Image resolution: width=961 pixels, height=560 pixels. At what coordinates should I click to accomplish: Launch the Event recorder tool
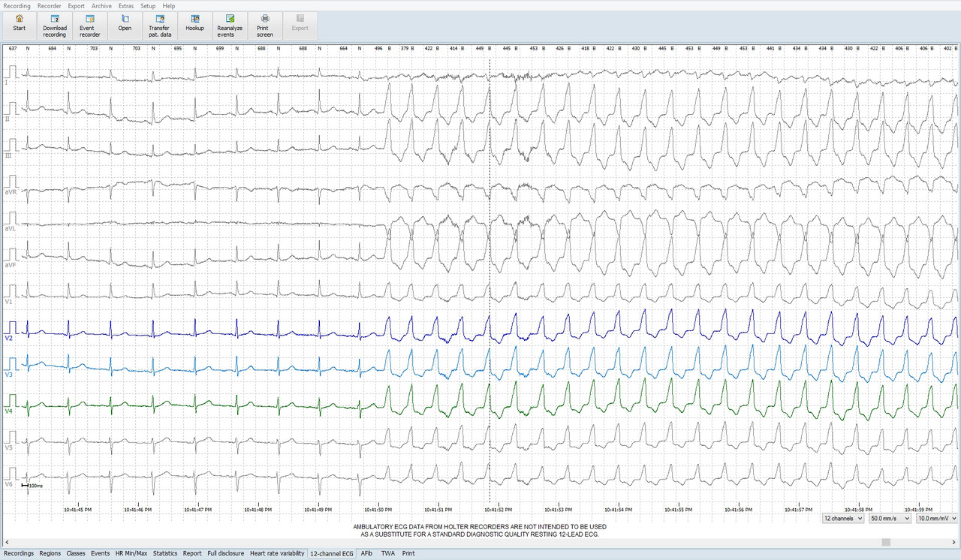[90, 25]
